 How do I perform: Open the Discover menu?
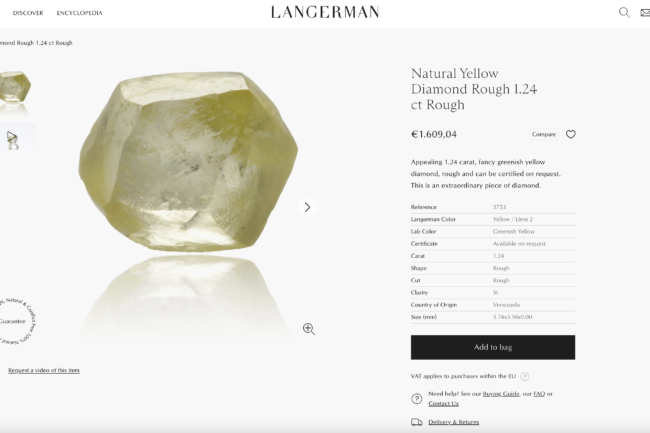(28, 13)
